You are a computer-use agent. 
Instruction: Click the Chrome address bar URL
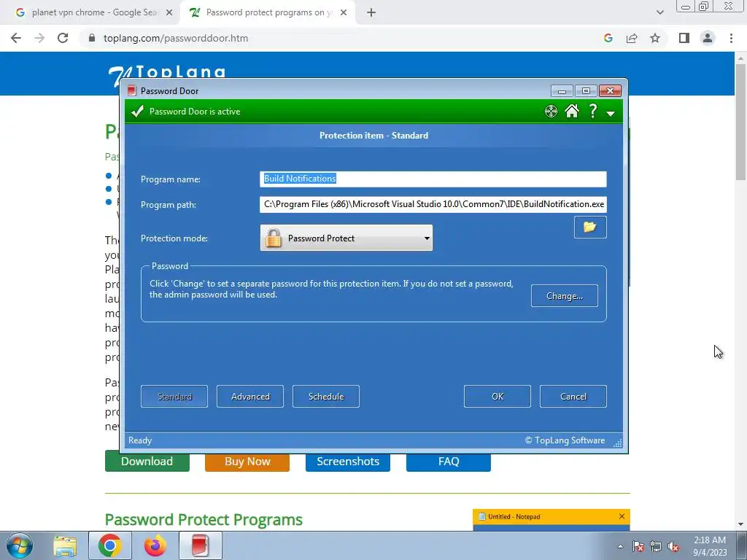coord(176,38)
